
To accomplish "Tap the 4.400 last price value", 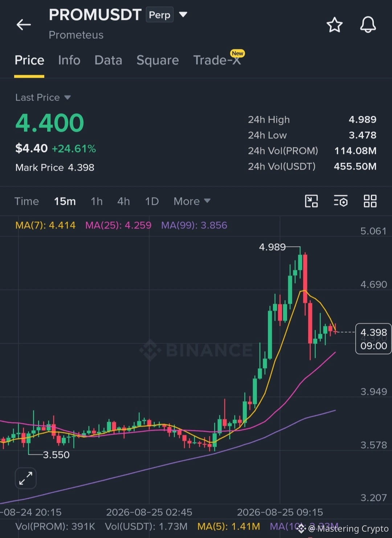I will coord(50,123).
